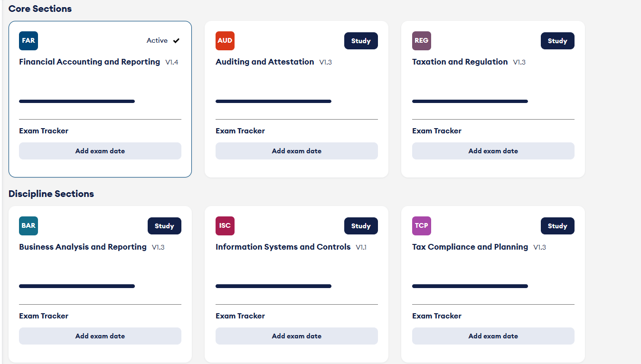Click the teal BAR badge icon
This screenshot has height=364, width=641.
pyautogui.click(x=28, y=226)
